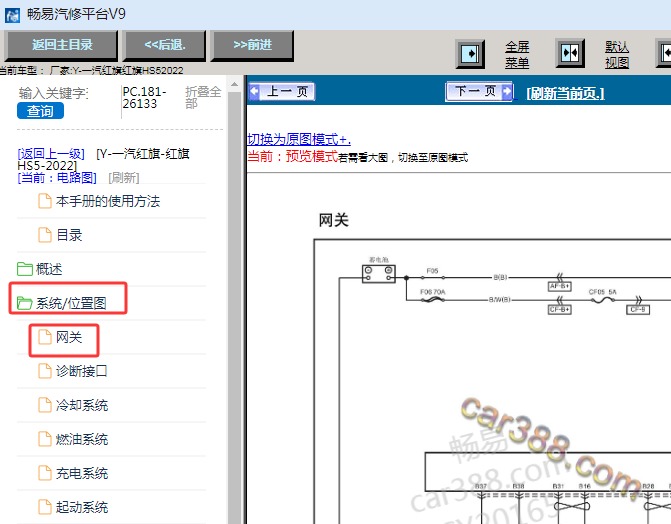Focus the keyword input field
The image size is (671, 524).
coord(53,93)
